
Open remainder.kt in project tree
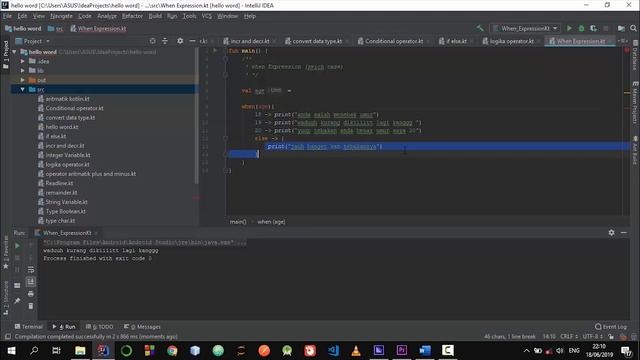[61, 193]
